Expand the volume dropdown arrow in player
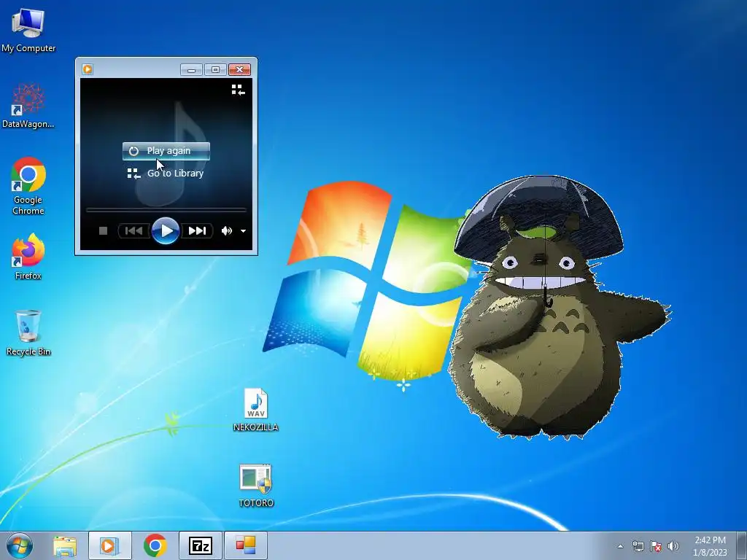The height and width of the screenshot is (560, 747). [243, 231]
